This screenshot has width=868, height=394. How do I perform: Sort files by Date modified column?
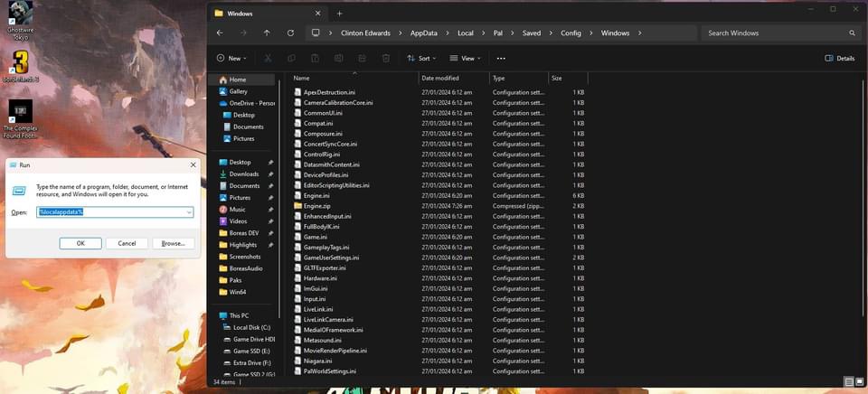click(440, 78)
